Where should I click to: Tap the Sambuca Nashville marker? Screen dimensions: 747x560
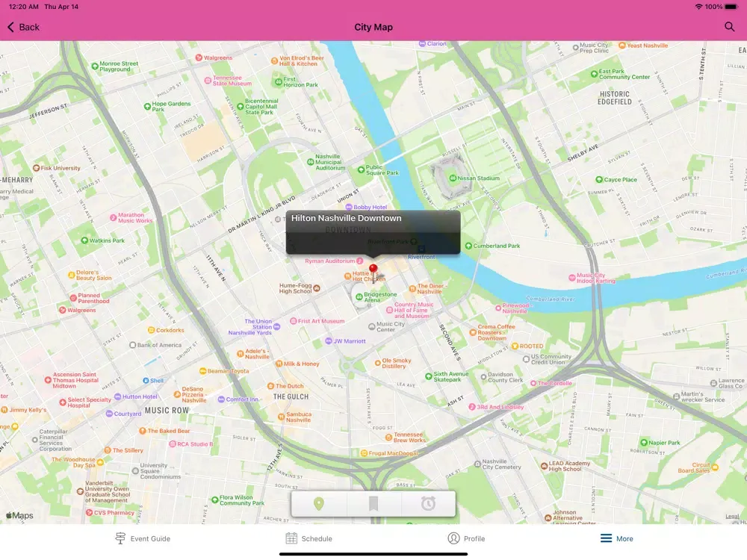pyautogui.click(x=281, y=417)
